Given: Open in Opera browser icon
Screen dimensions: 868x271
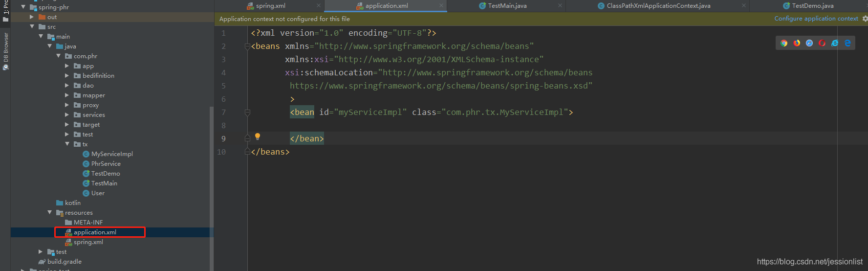Looking at the screenshot, I should [x=822, y=43].
